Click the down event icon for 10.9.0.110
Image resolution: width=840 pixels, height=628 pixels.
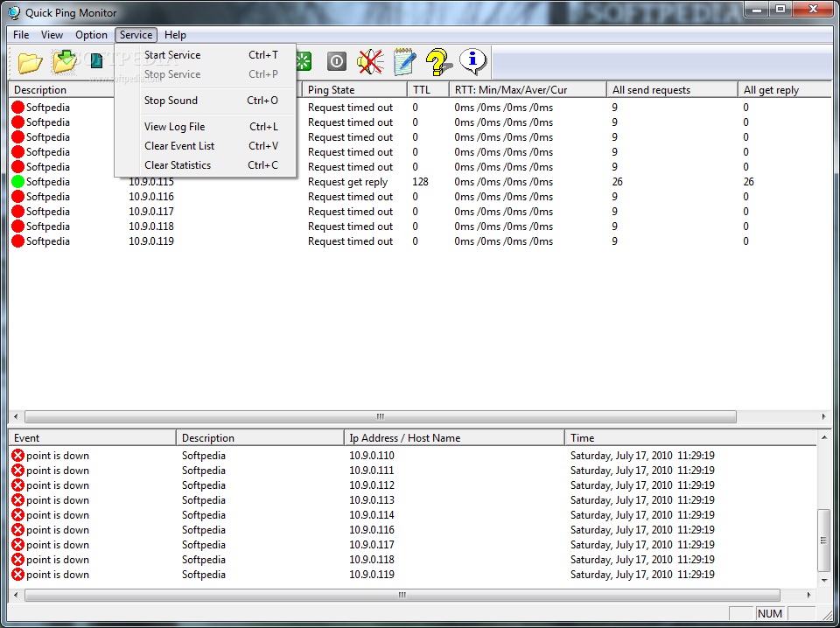[18, 456]
